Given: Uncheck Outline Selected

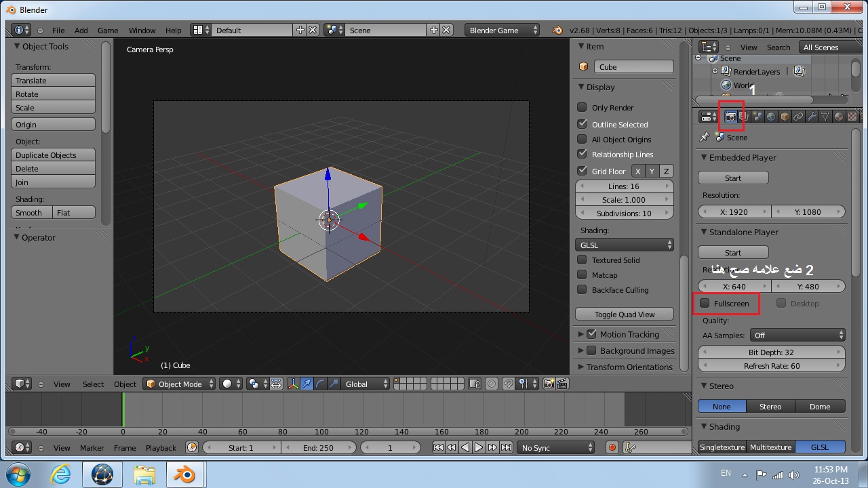Looking at the screenshot, I should (x=582, y=124).
